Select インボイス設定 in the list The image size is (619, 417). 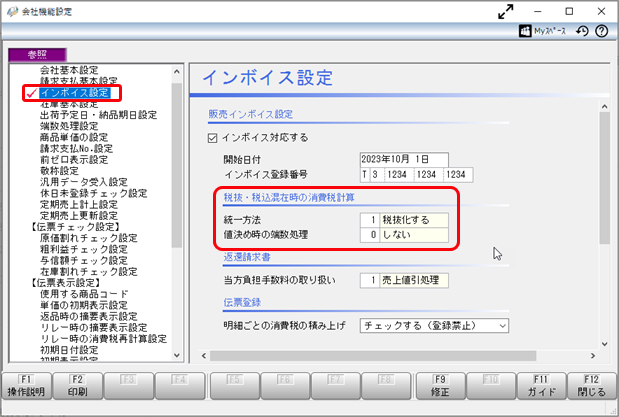(75, 93)
